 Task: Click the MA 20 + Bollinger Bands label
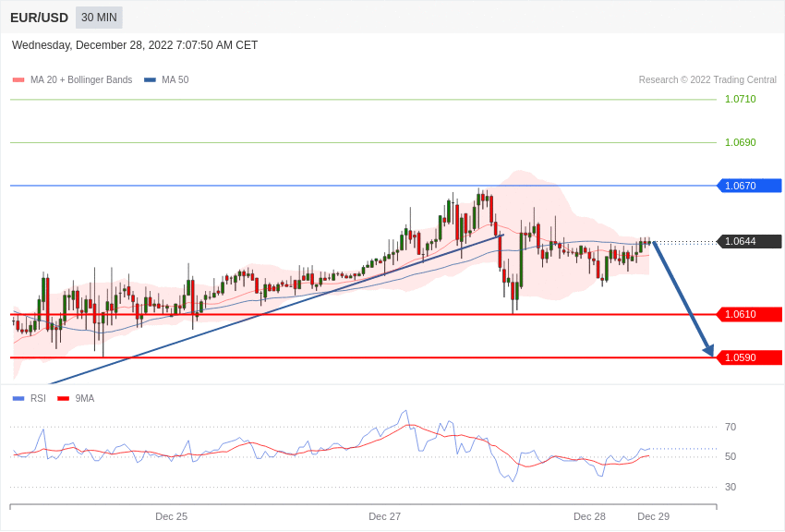tap(81, 80)
